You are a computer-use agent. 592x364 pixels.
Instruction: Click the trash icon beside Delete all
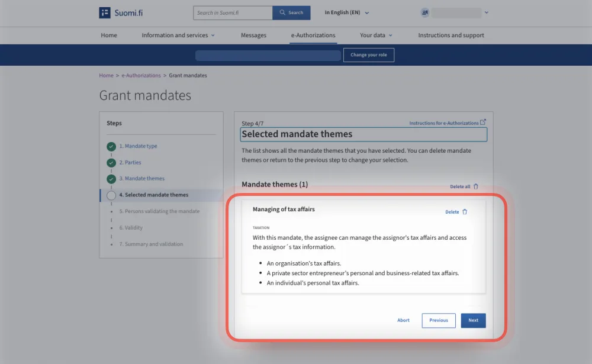click(x=476, y=186)
